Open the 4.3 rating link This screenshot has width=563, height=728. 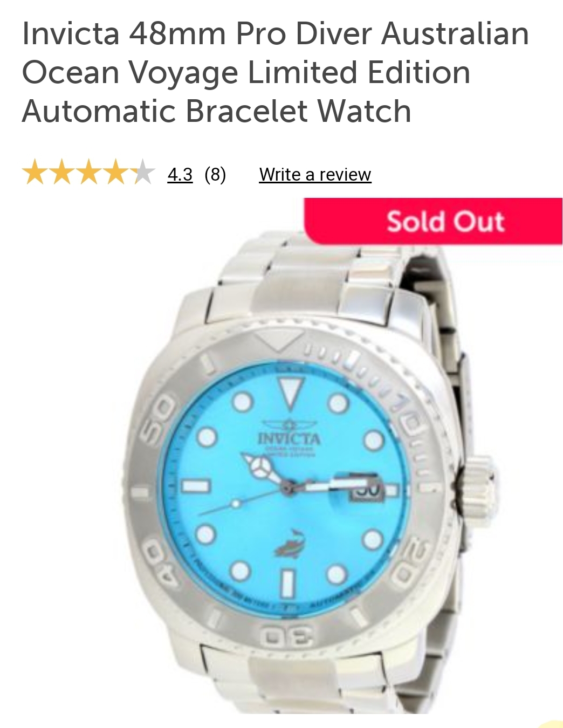pyautogui.click(x=180, y=175)
